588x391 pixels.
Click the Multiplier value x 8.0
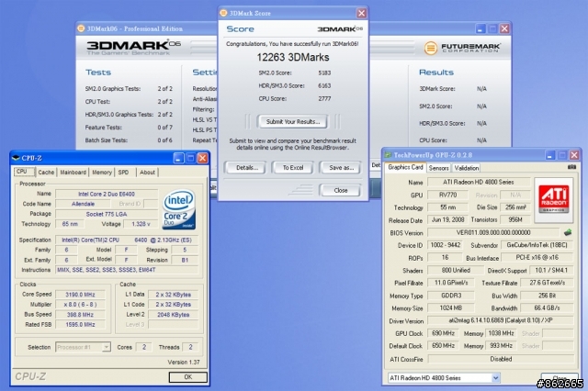tap(80, 305)
